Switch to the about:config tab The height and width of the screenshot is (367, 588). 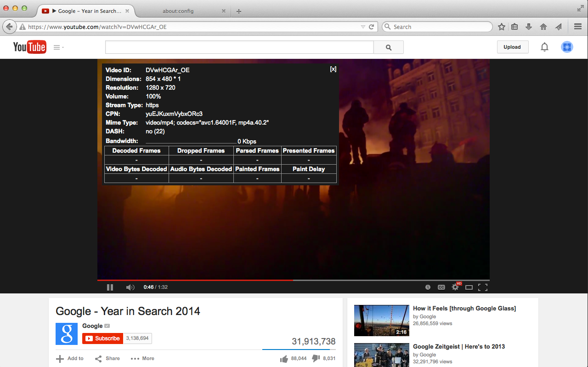point(178,11)
